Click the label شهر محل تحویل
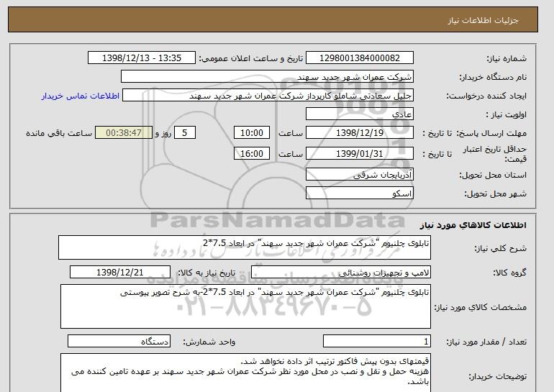The image size is (554, 392). pyautogui.click(x=495, y=193)
